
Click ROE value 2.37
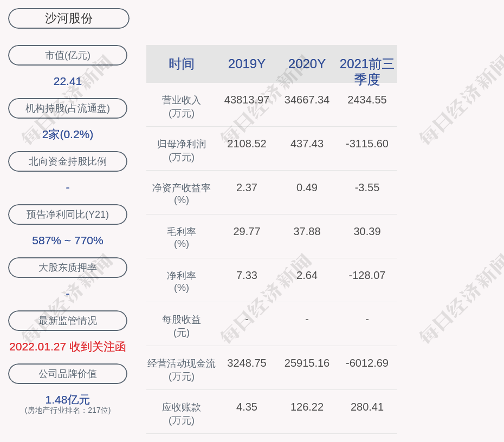click(247, 187)
